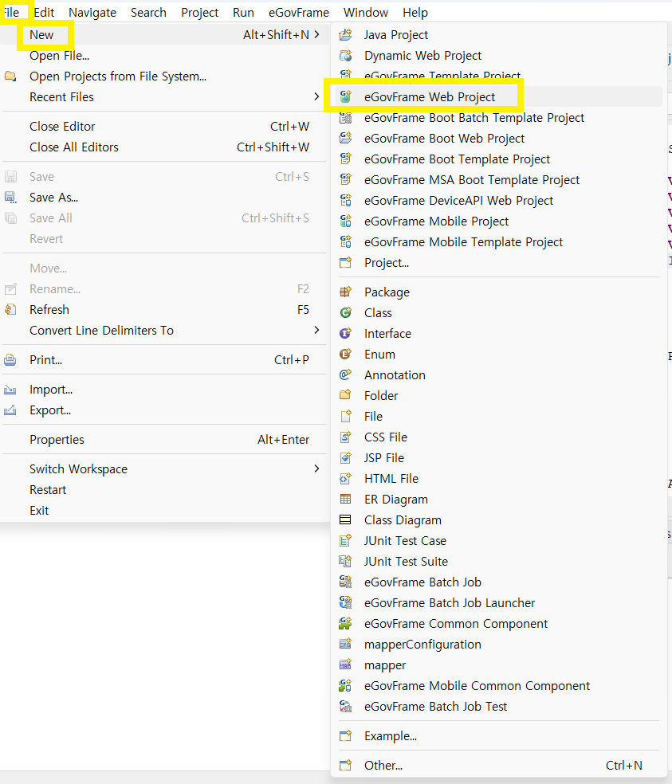The width and height of the screenshot is (672, 784).
Task: Click the Save As icon
Action: [10, 198]
